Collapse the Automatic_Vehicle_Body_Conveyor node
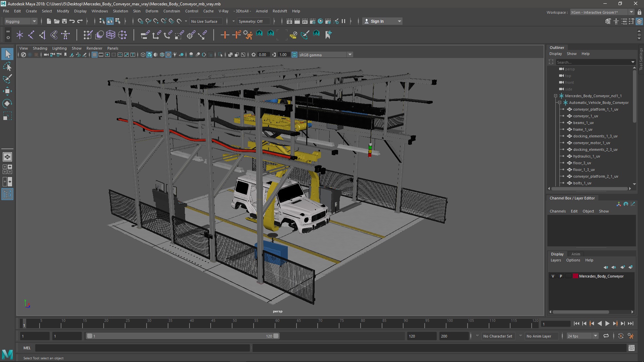The image size is (644, 362). pyautogui.click(x=559, y=103)
